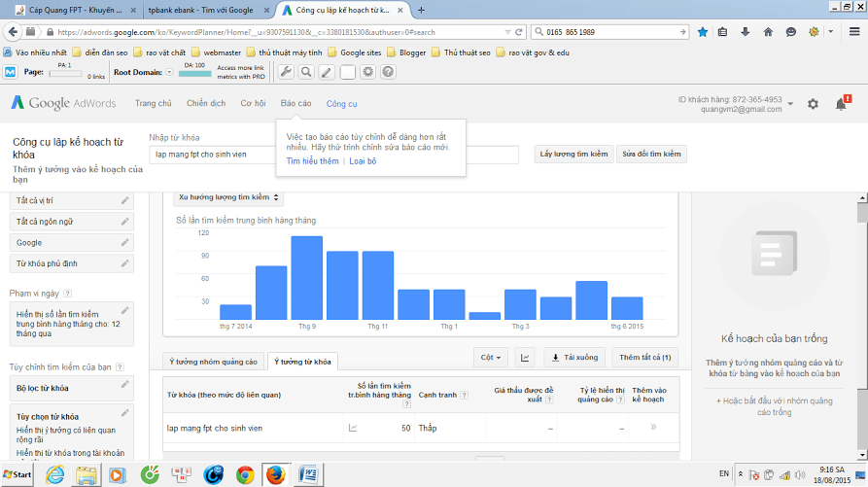
Task: Open the Chiến dịch menu
Action: tap(206, 103)
